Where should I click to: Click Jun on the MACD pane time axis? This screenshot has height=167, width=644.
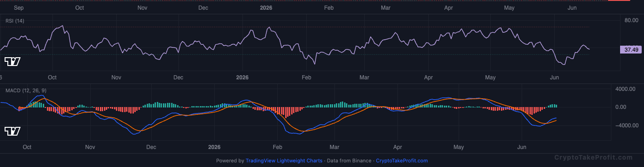(x=522, y=147)
